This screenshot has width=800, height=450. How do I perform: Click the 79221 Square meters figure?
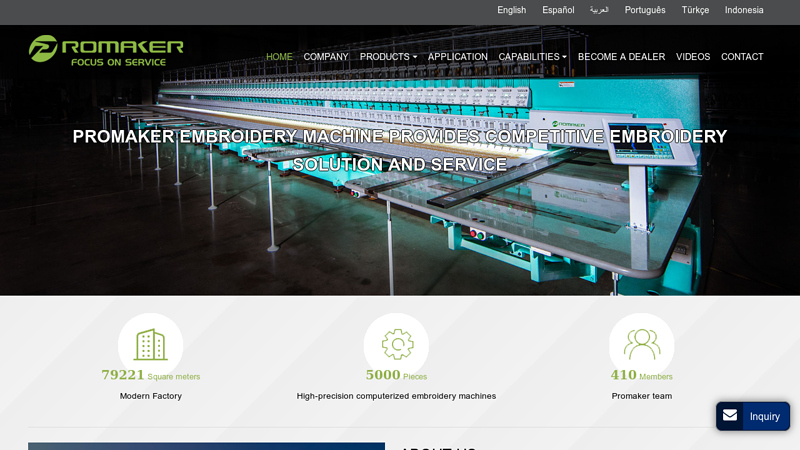(151, 375)
